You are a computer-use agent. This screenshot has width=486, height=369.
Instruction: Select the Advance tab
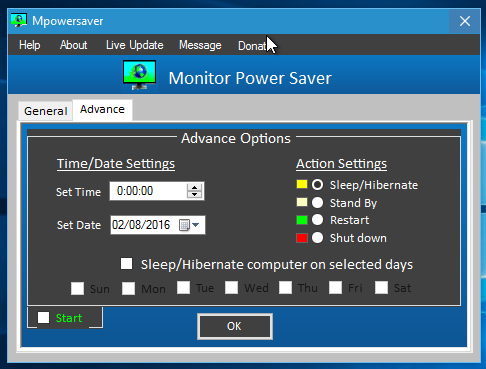[102, 109]
